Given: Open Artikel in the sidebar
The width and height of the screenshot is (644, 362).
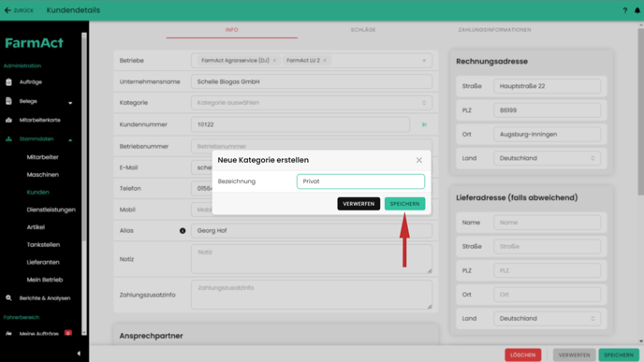Looking at the screenshot, I should click(x=36, y=227).
